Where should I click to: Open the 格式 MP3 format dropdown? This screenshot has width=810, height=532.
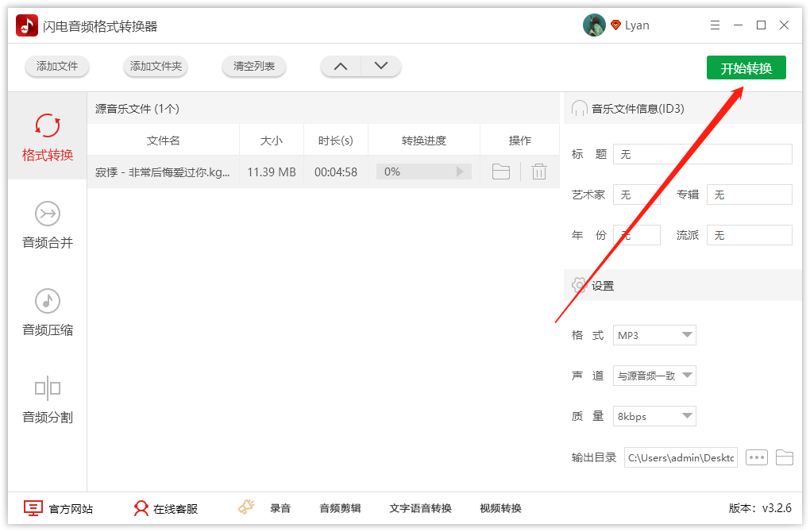(x=654, y=335)
